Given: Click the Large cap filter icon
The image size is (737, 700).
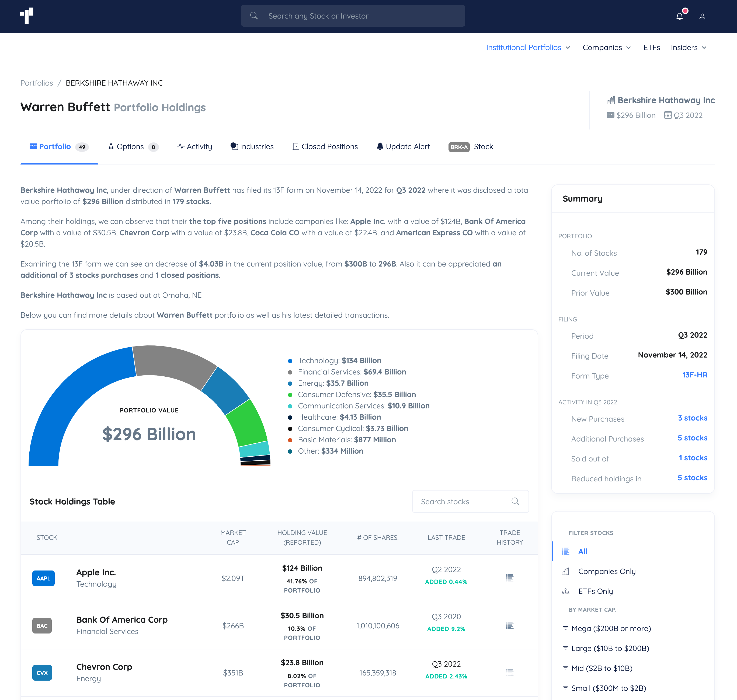Looking at the screenshot, I should [565, 648].
